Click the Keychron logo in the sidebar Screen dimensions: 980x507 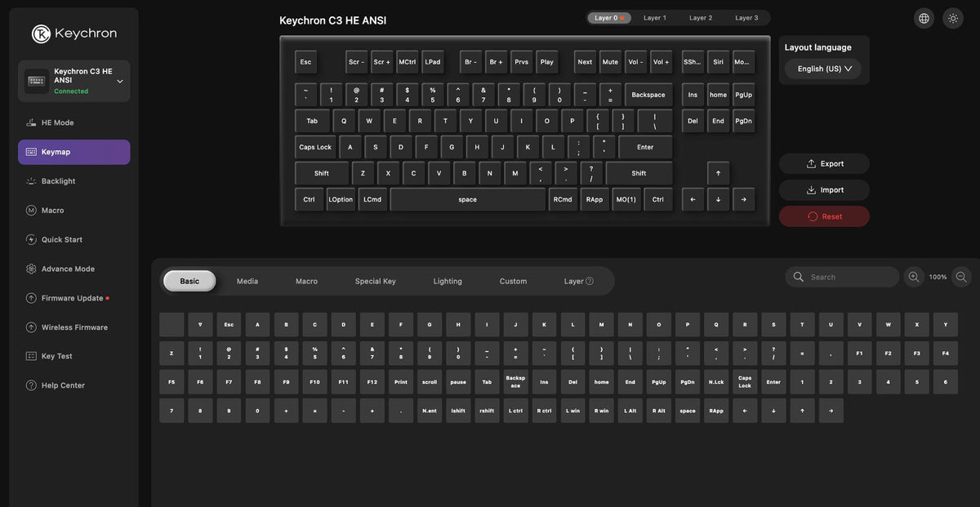[74, 33]
